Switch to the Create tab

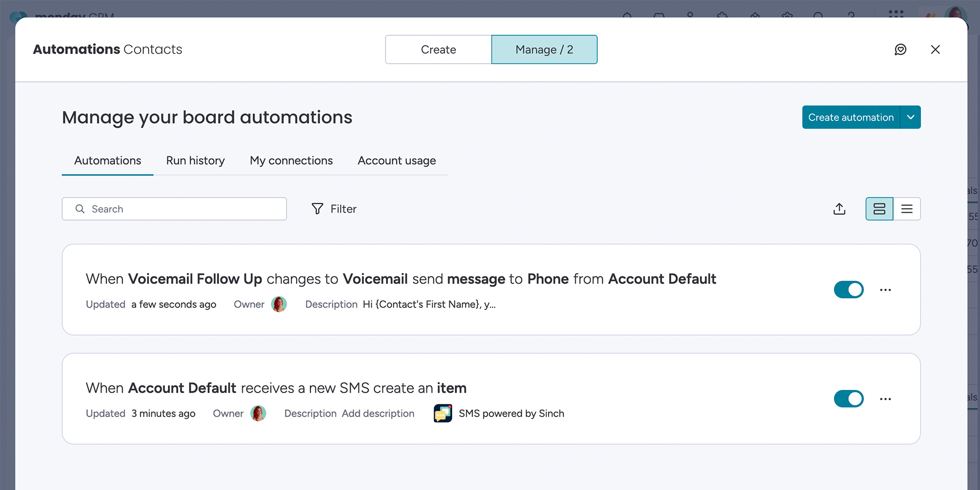pyautogui.click(x=438, y=50)
